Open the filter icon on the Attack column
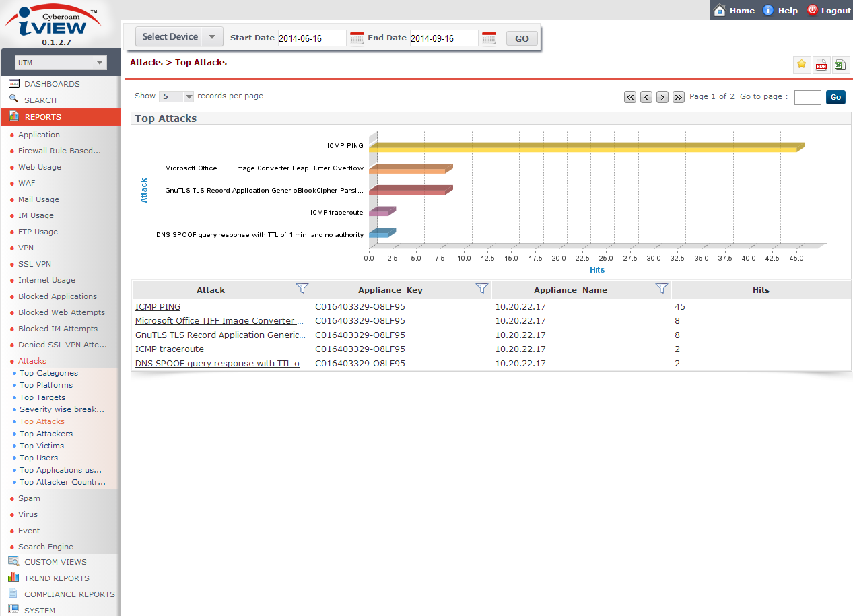Image resolution: width=853 pixels, height=616 pixels. [x=302, y=288]
